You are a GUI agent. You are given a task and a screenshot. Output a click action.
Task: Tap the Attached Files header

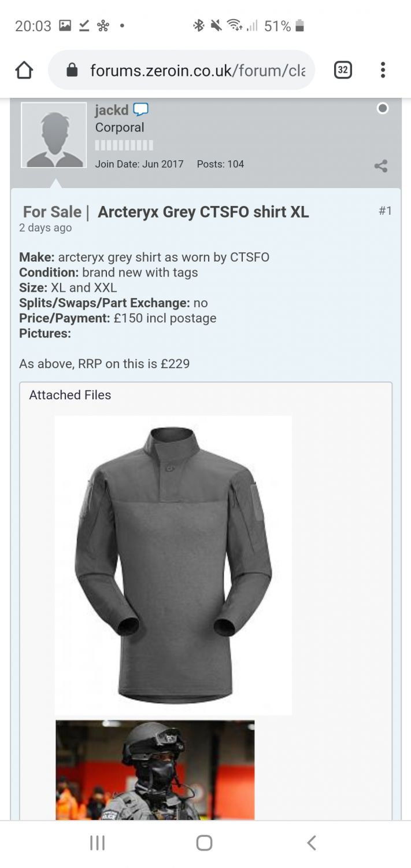pos(70,395)
